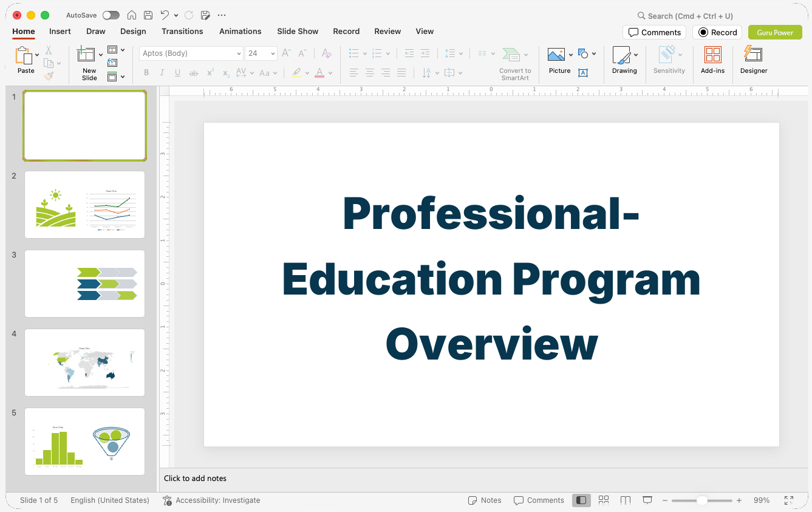This screenshot has width=812, height=512.
Task: Click the Guru Power button
Action: pyautogui.click(x=775, y=32)
